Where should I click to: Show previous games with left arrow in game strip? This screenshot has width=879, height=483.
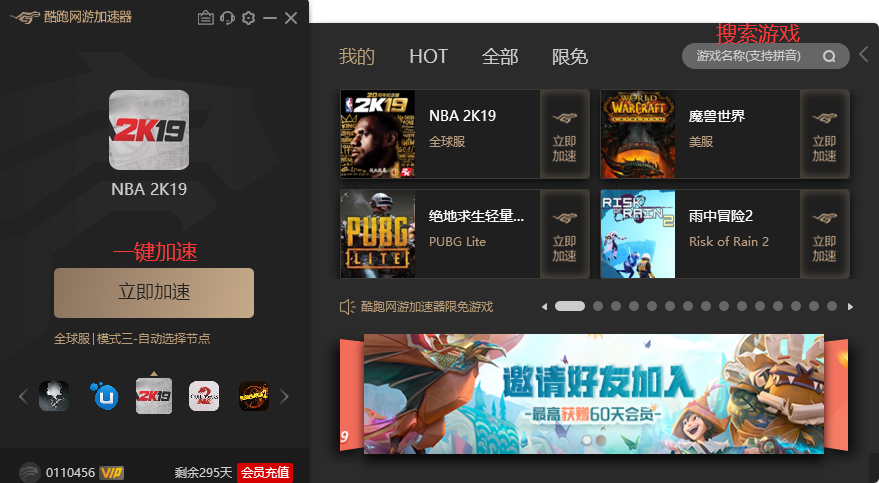click(23, 397)
